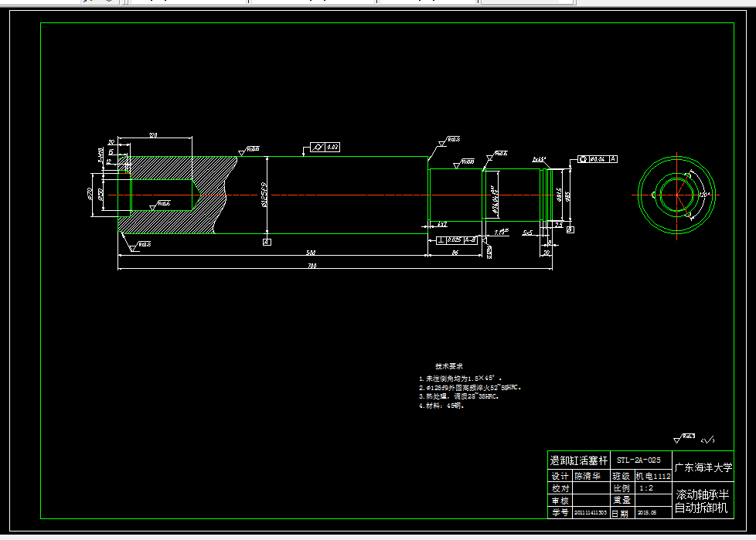756x540 pixels.
Task: Select the 技术要求 heading
Action: click(449, 366)
